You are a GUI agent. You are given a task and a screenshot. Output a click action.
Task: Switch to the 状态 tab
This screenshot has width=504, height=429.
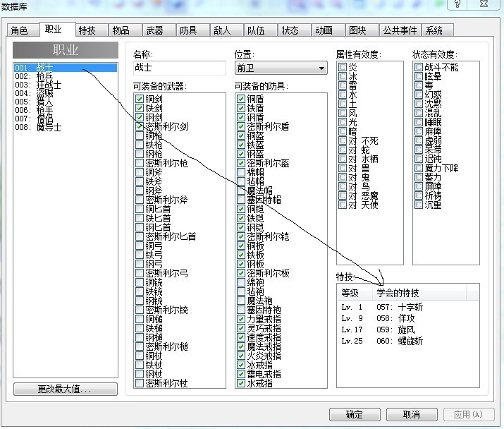[294, 30]
